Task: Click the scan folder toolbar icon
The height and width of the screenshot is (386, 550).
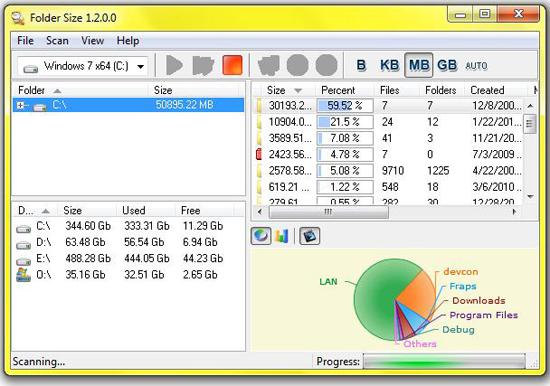Action: click(203, 65)
